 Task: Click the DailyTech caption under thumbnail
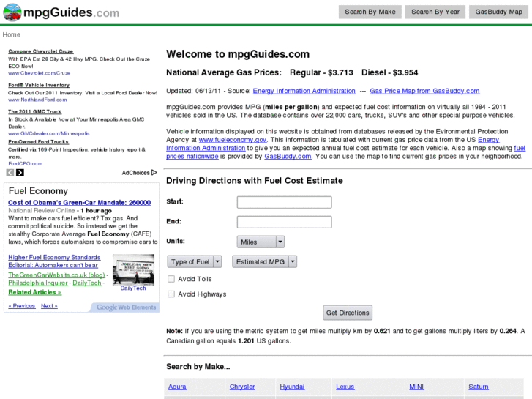point(133,288)
